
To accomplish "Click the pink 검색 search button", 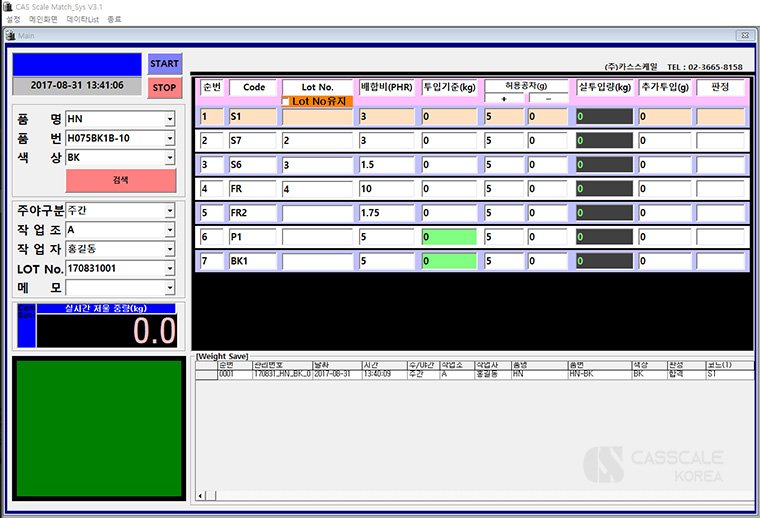I will click(121, 181).
